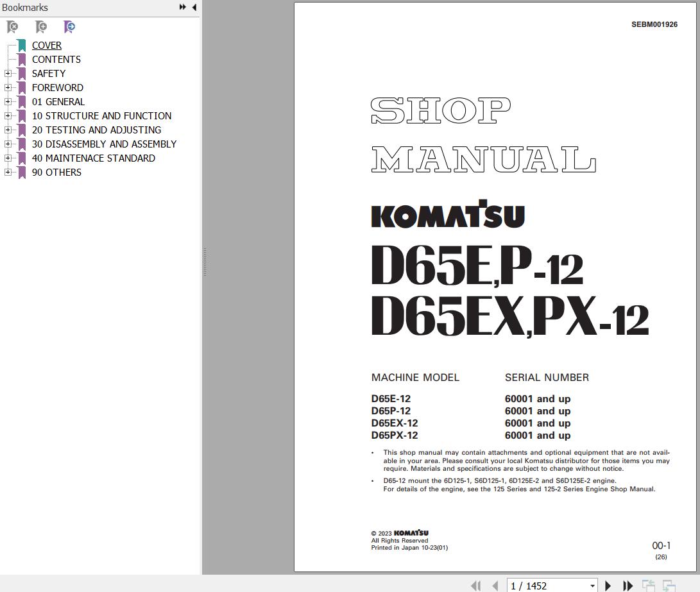Select 10 STRUCTURE AND FUNCTION label

(101, 116)
